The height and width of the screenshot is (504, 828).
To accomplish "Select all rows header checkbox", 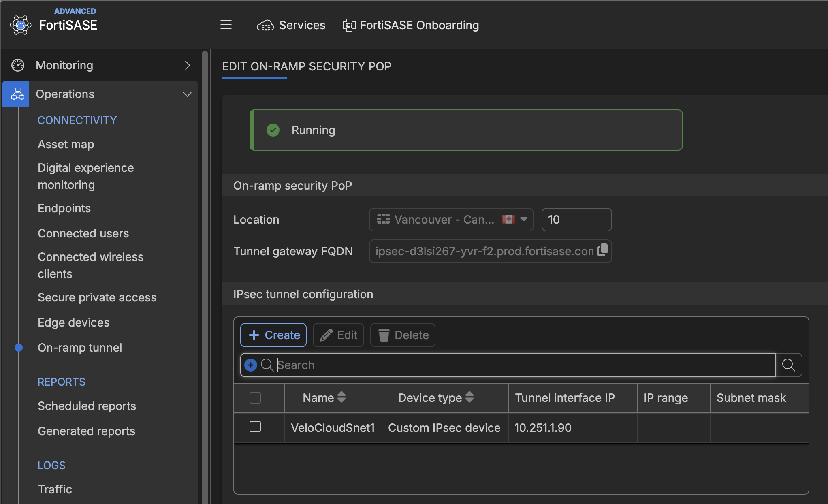I will pyautogui.click(x=255, y=398).
